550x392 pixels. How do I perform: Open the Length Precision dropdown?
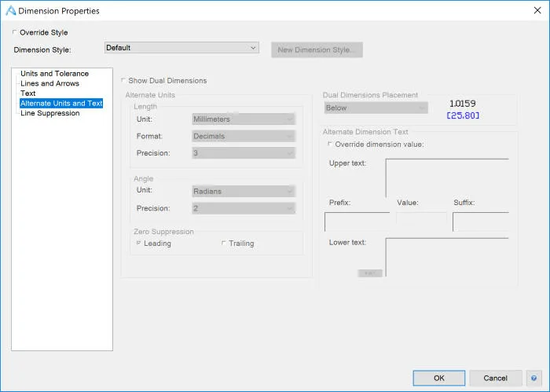point(244,153)
